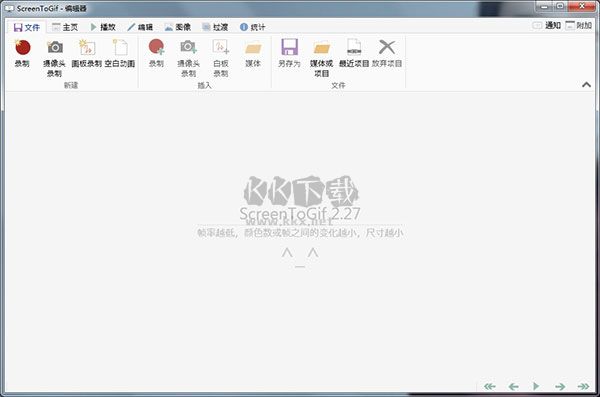This screenshot has width=600, height=397.
Task: Insert a webcam recording in 插入 group
Action: pyautogui.click(x=188, y=58)
